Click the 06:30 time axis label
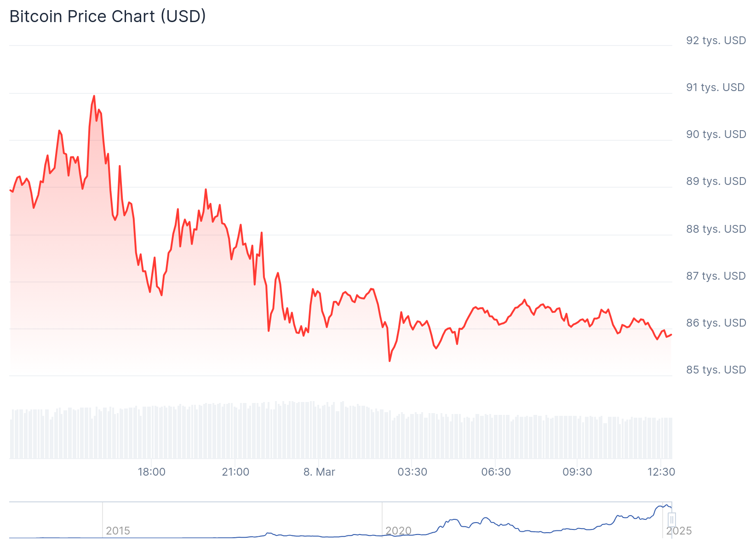 click(x=496, y=472)
